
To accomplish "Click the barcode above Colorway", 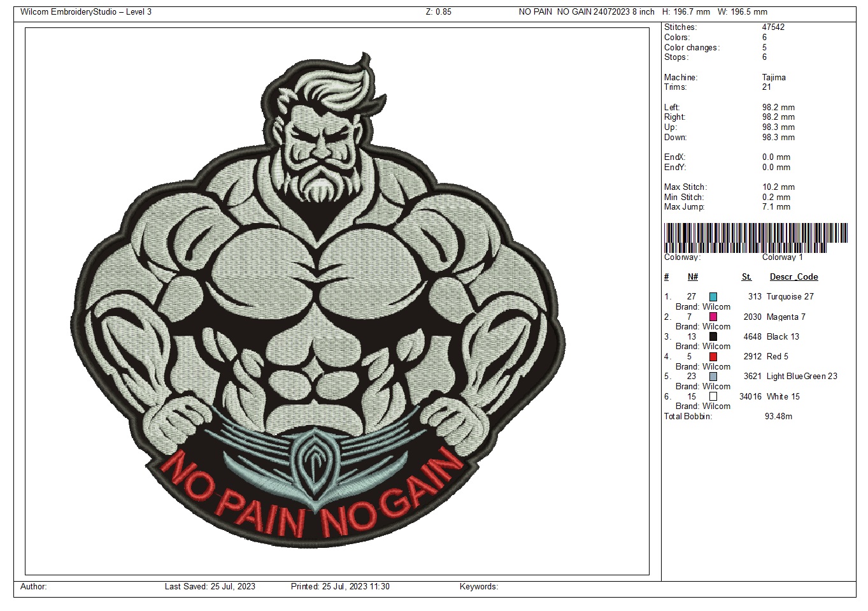I will (756, 237).
